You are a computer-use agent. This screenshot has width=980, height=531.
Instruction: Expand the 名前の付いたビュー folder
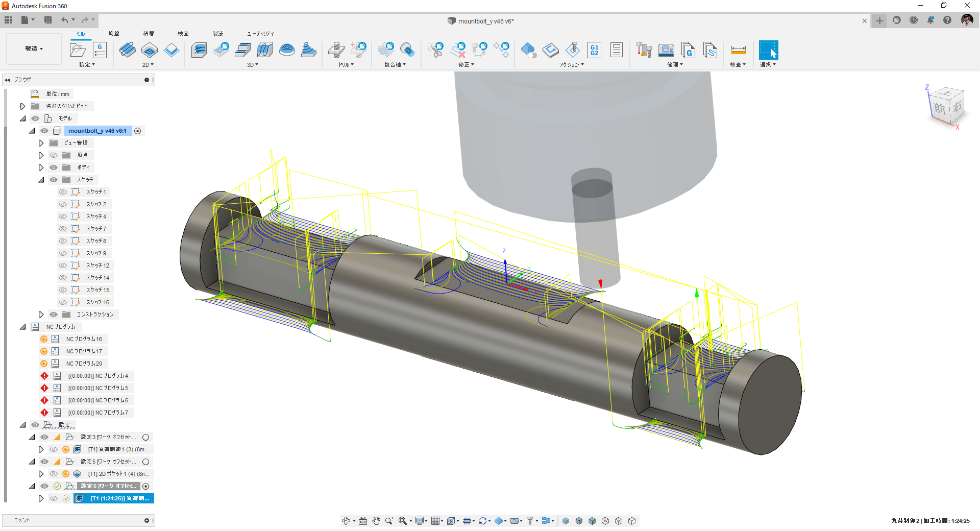pos(22,106)
